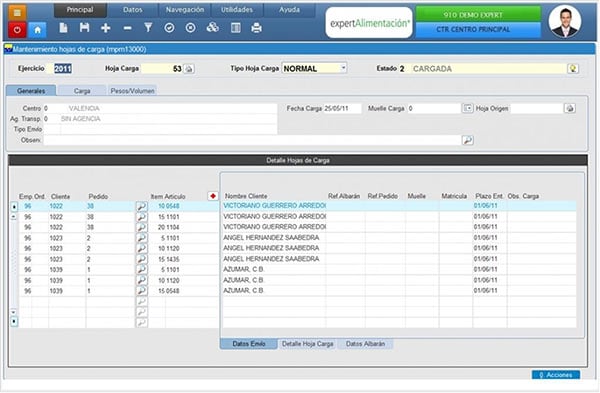This screenshot has height=393, width=600.
Task: Click the Hoja Origen input field
Action: click(x=536, y=108)
